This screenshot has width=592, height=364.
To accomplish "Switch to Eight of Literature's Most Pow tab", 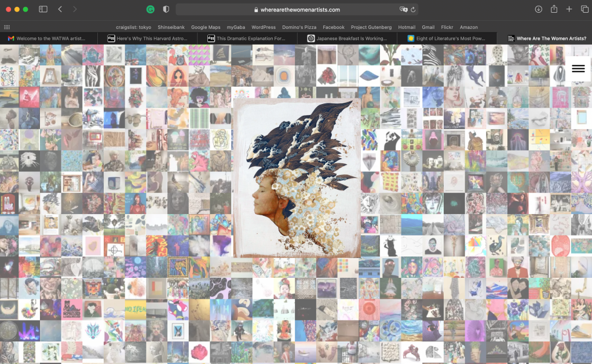I will click(x=446, y=38).
